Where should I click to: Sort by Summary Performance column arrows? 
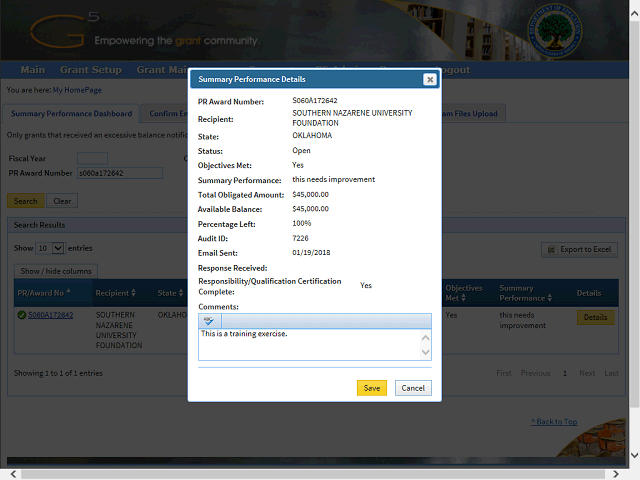pos(550,298)
